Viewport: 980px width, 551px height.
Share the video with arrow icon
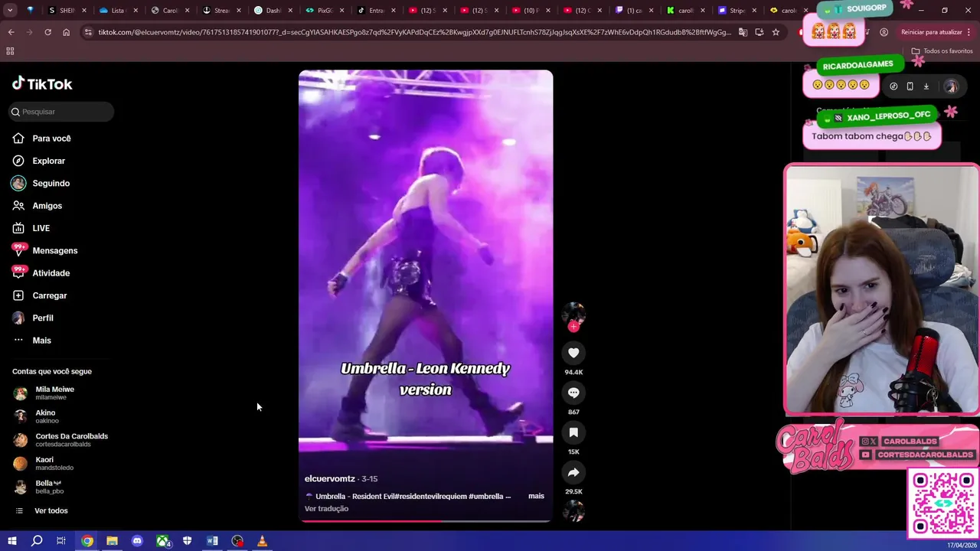coord(573,472)
